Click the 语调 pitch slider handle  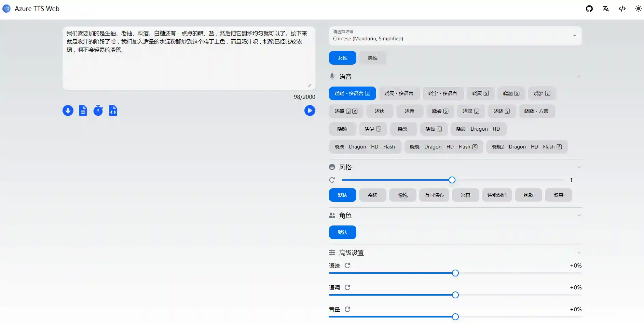tap(455, 295)
